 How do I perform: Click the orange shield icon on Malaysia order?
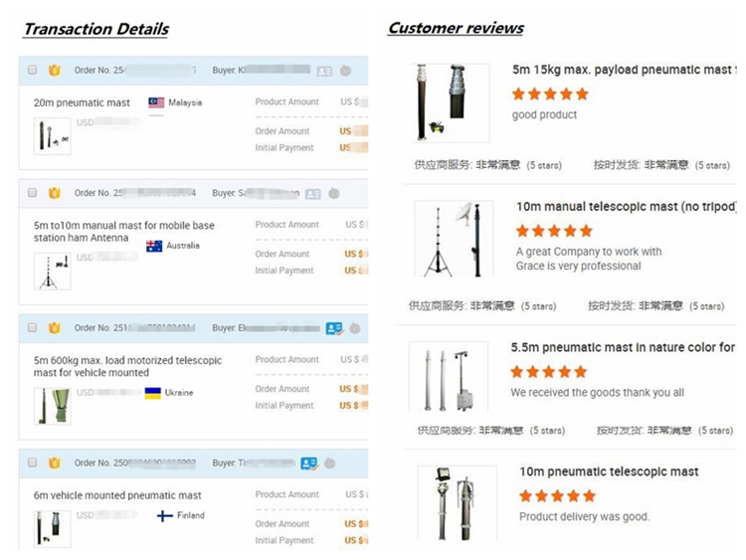tap(54, 71)
